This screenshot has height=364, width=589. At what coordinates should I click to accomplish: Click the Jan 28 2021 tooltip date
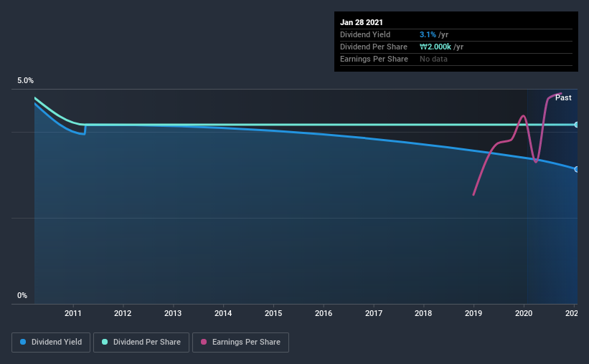point(362,22)
